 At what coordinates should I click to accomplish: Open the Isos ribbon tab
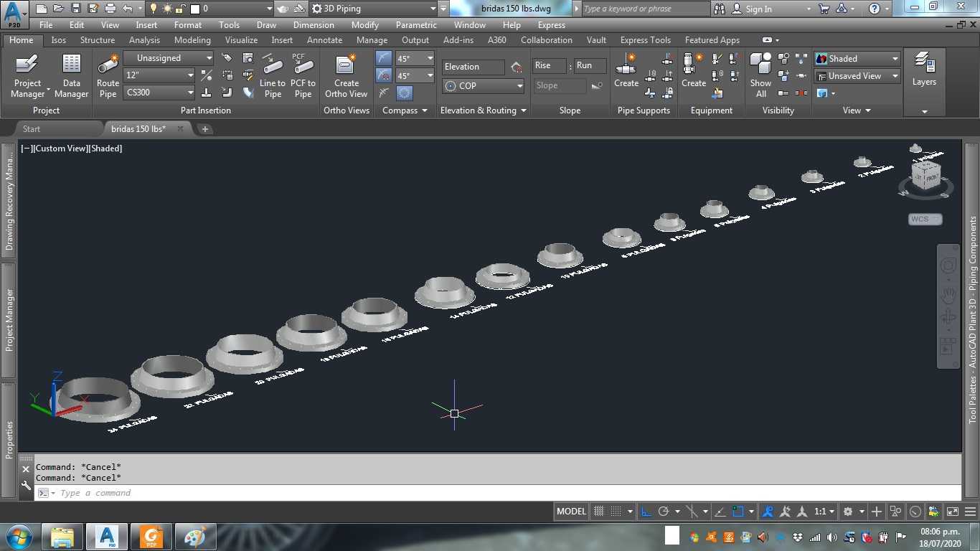[x=58, y=40]
